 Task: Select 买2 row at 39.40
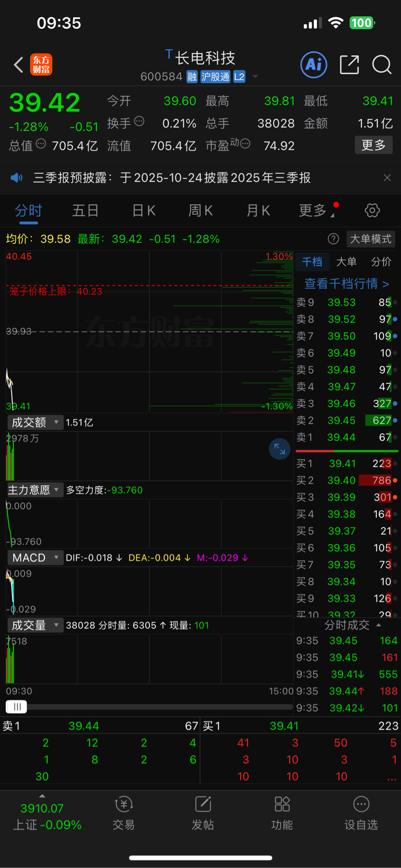pos(347,480)
